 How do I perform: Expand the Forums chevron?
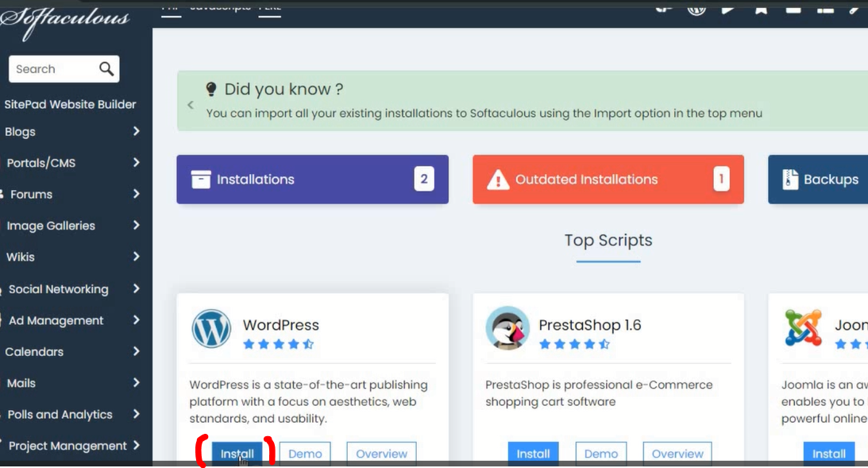[x=136, y=194]
